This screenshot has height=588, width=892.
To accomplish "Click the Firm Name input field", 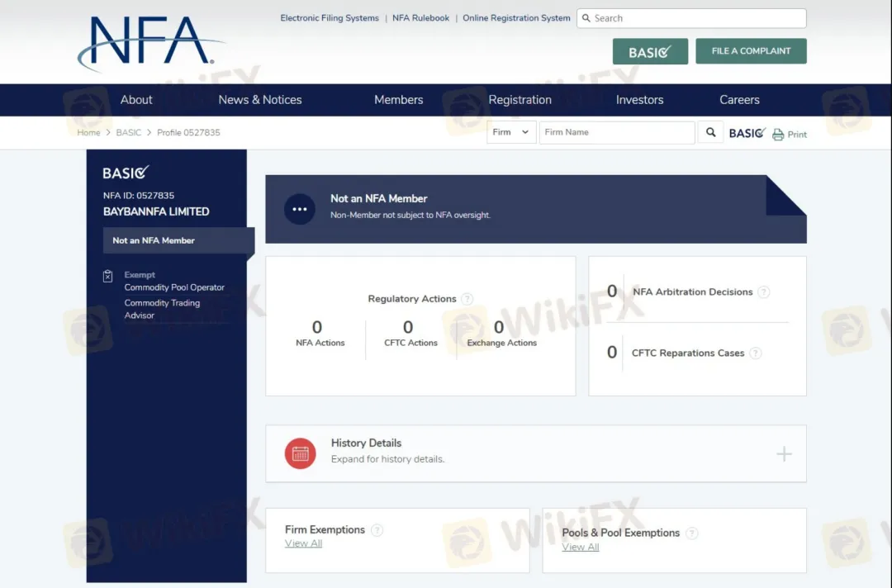I will tap(617, 132).
